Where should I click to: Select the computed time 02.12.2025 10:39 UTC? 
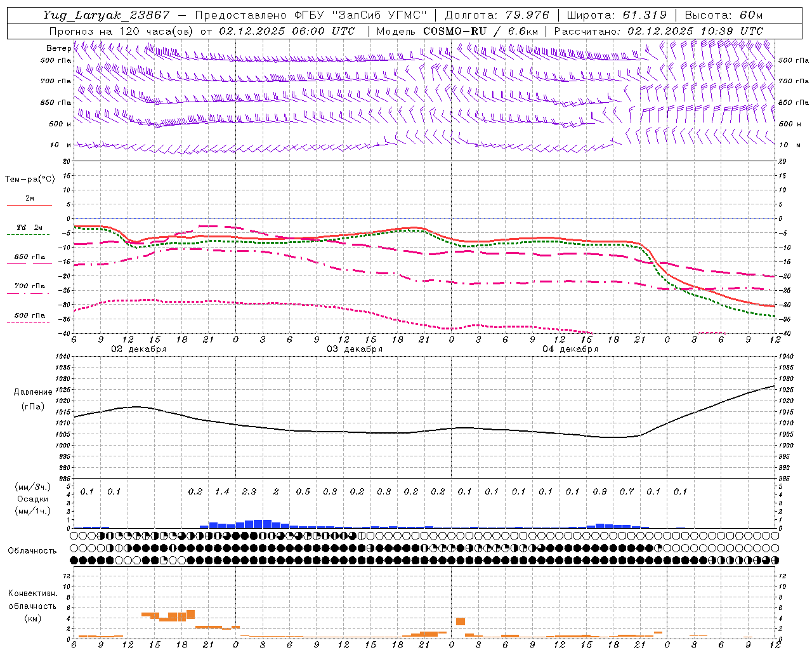[695, 31]
